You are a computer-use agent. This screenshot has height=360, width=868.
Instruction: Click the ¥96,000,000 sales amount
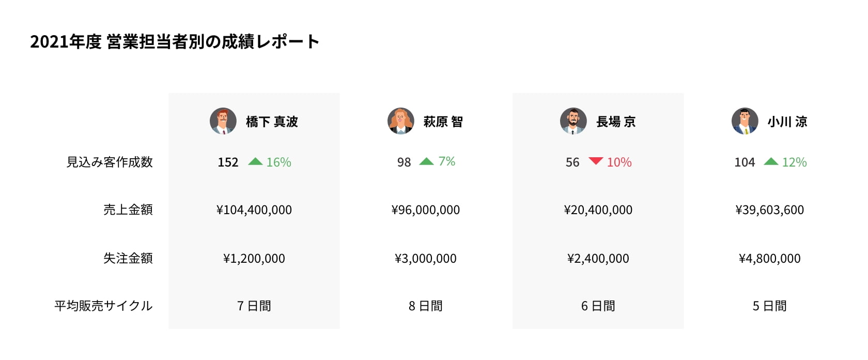click(x=426, y=210)
